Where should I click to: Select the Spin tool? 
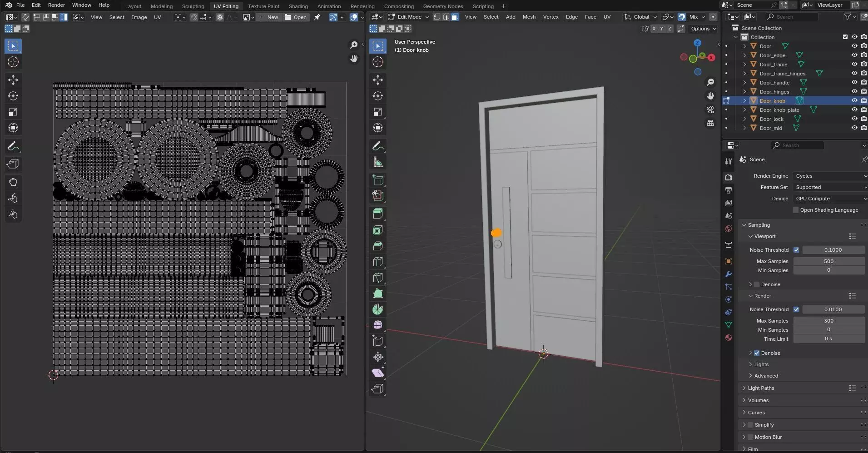click(x=377, y=309)
